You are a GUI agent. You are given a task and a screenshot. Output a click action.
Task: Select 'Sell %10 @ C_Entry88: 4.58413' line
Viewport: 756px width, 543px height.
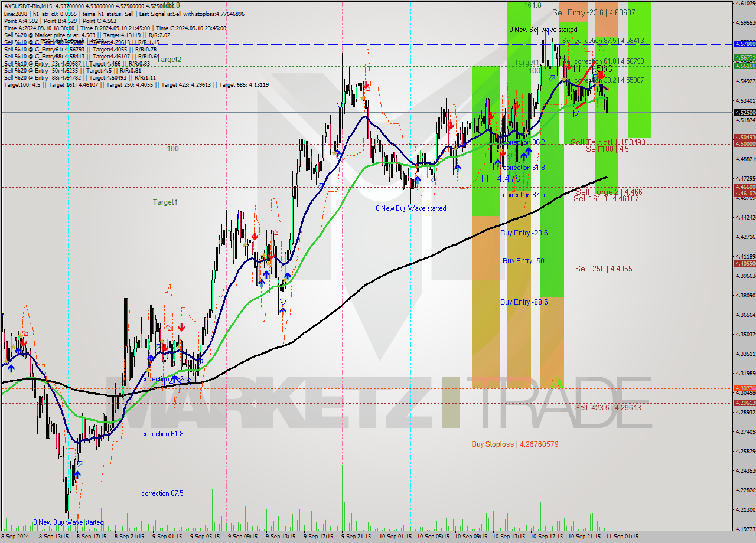pos(82,56)
